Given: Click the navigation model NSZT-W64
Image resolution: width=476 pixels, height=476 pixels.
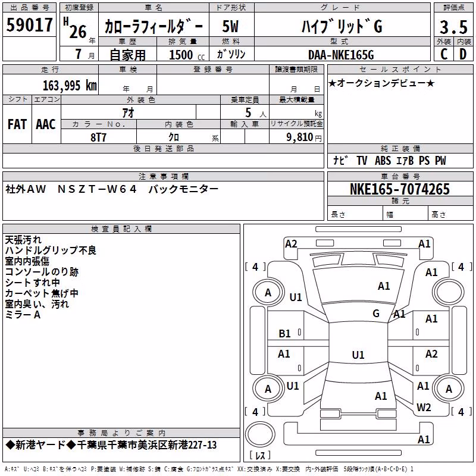Looking at the screenshot, I should (x=97, y=189).
